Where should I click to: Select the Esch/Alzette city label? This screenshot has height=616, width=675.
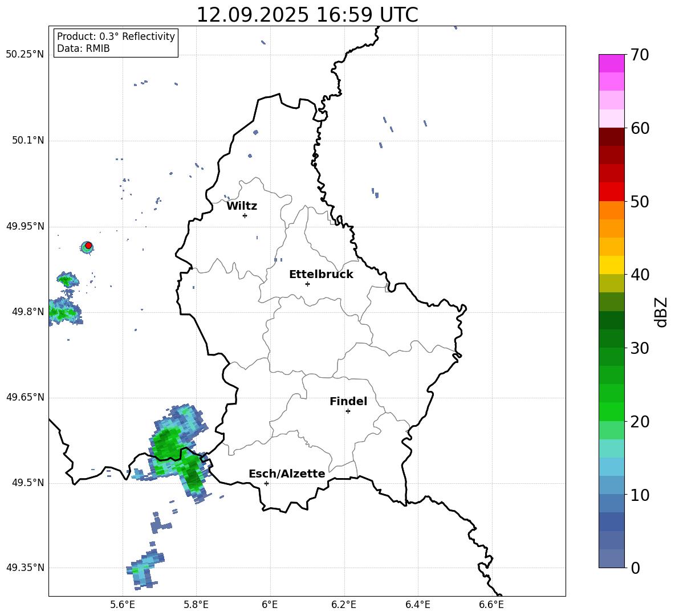pyautogui.click(x=287, y=474)
